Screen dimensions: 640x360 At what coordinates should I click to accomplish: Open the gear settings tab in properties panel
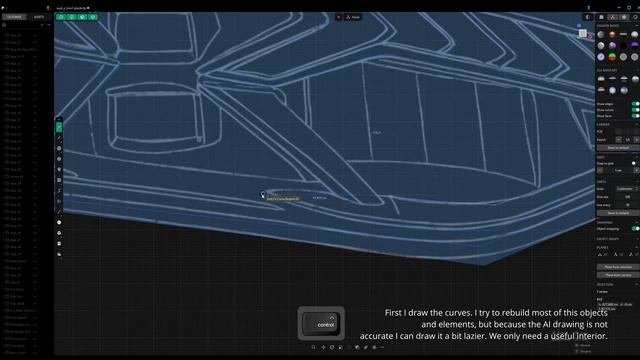624,17
